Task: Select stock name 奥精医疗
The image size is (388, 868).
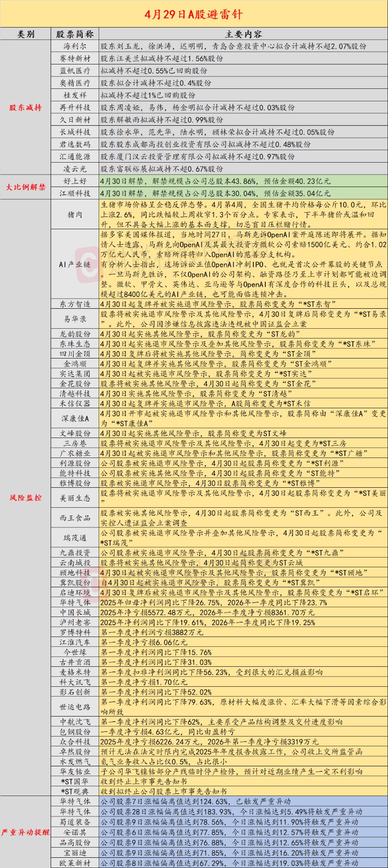Action: click(75, 83)
